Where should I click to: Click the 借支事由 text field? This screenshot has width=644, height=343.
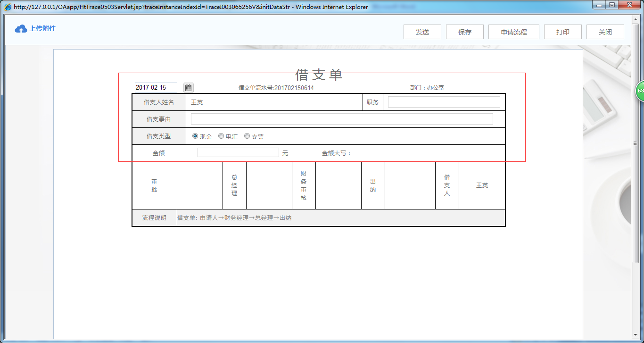coord(341,118)
